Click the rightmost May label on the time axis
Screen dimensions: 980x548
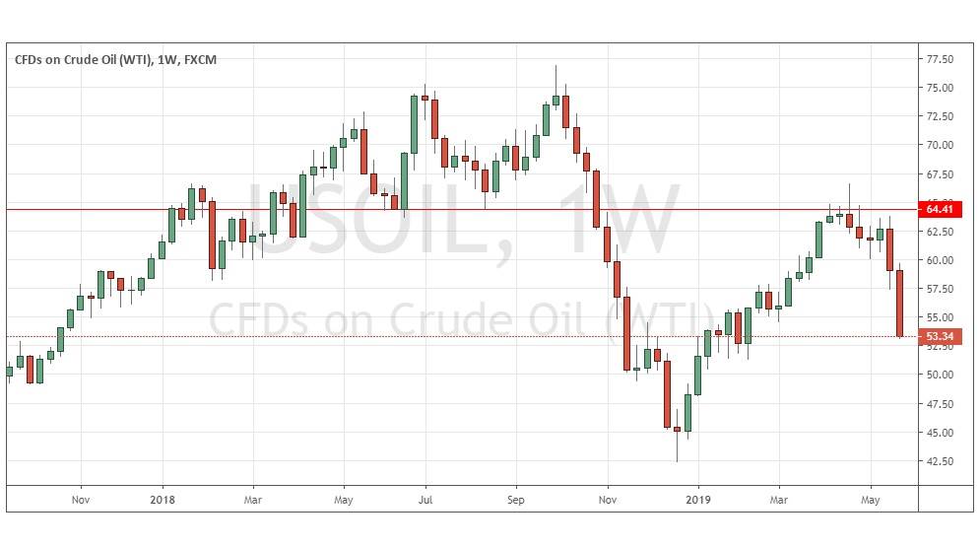click(872, 499)
